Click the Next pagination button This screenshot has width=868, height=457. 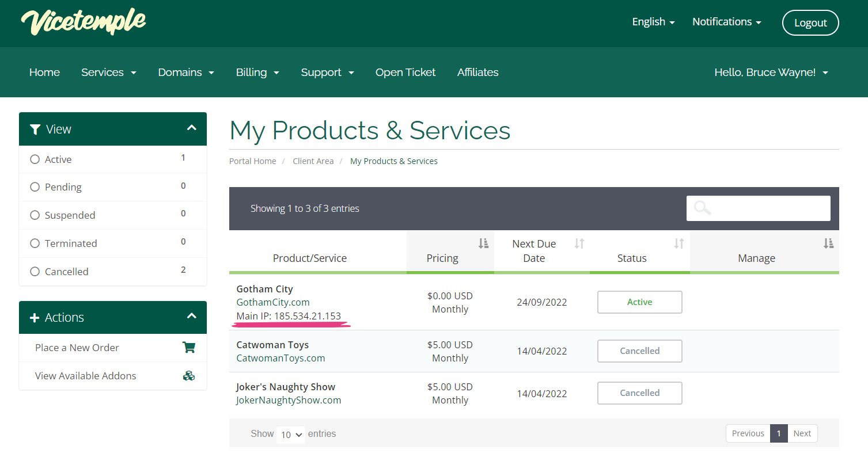tap(802, 433)
